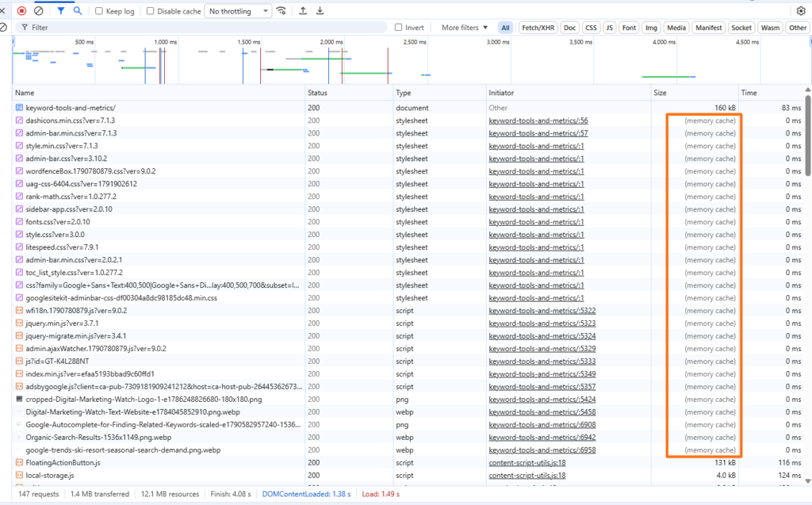Import HAR file upload icon

(303, 11)
